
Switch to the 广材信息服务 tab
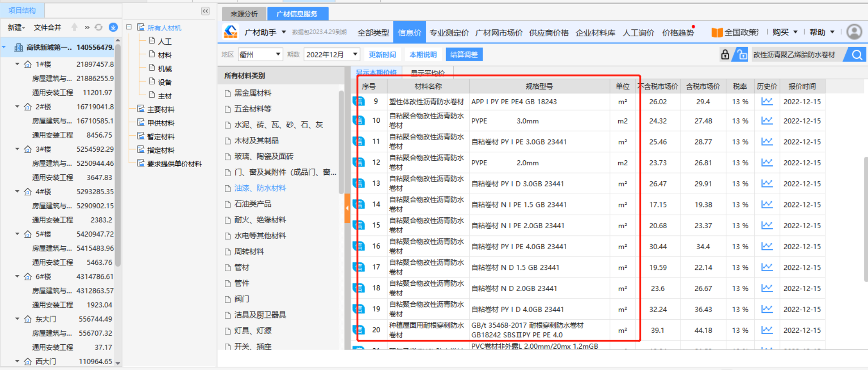297,14
